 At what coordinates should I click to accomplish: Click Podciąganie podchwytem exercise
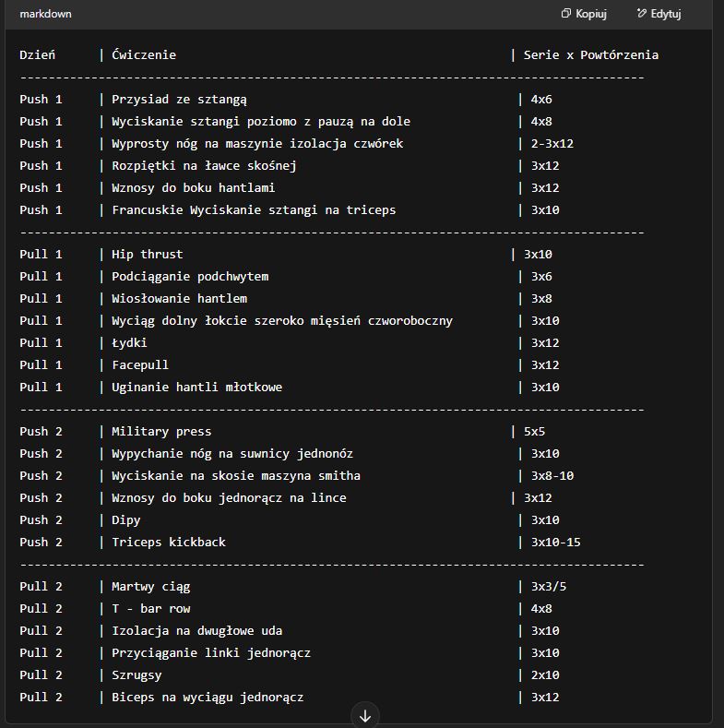(190, 277)
